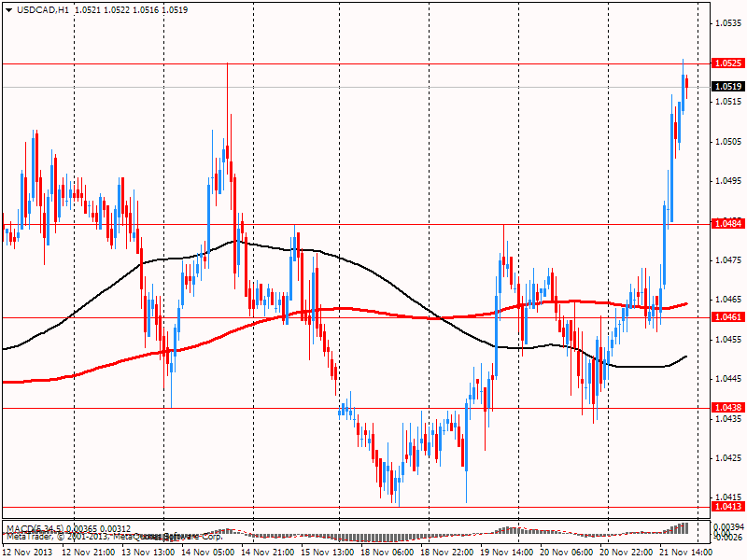Click the 1.0515 price scale value

click(728, 102)
